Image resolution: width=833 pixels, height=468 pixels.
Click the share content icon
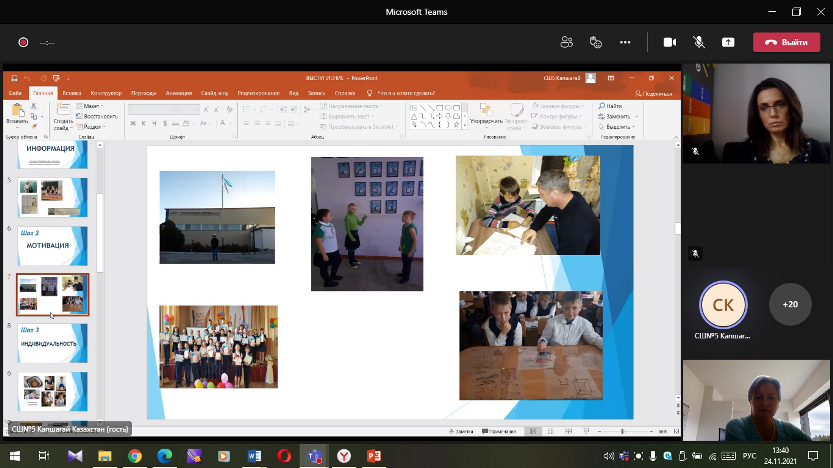[728, 42]
